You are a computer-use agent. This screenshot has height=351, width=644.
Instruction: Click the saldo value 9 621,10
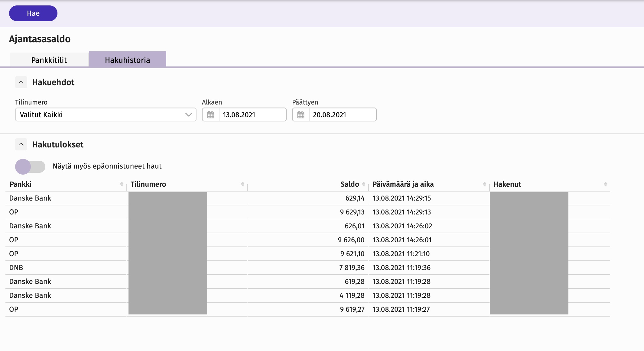pos(353,254)
